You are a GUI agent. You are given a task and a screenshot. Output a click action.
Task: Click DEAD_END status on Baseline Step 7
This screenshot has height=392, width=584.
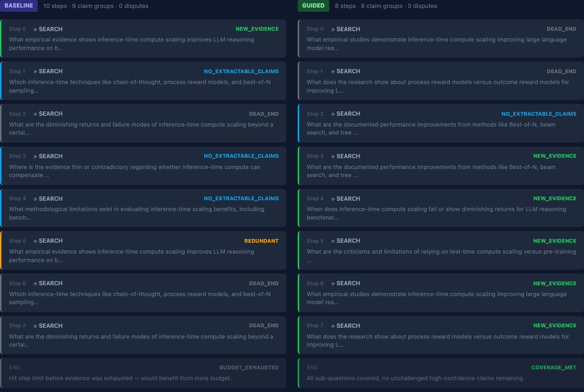264,325
